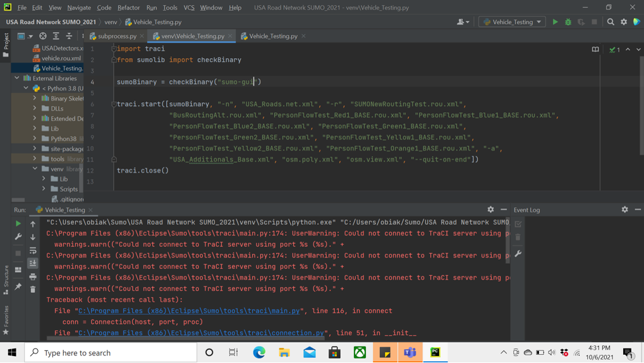644x363 pixels.
Task: Click the trash icon to clear console output
Action: click(33, 289)
